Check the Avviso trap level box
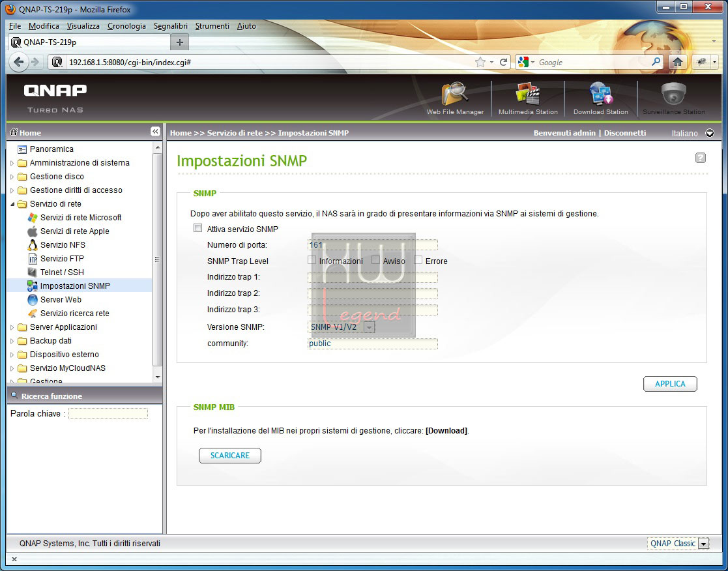This screenshot has height=571, width=728. (x=375, y=260)
